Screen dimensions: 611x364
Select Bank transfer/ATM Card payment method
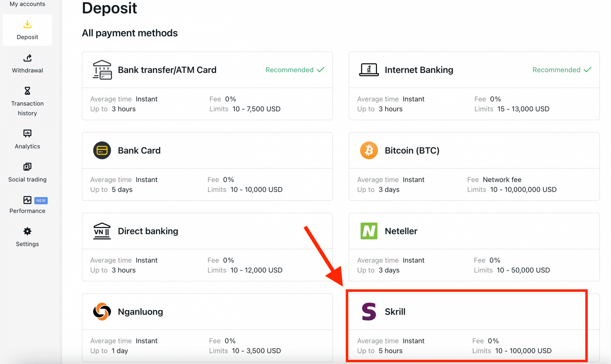pyautogui.click(x=167, y=70)
